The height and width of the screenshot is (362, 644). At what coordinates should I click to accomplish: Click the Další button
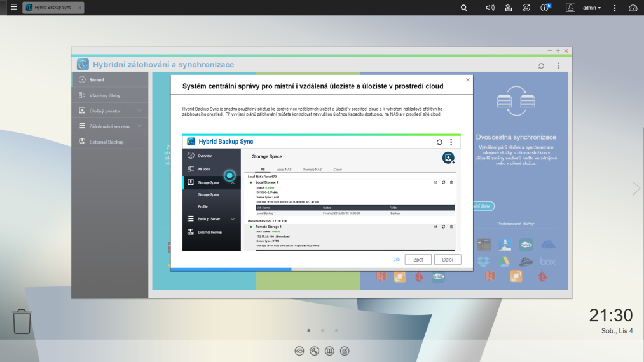point(448,259)
